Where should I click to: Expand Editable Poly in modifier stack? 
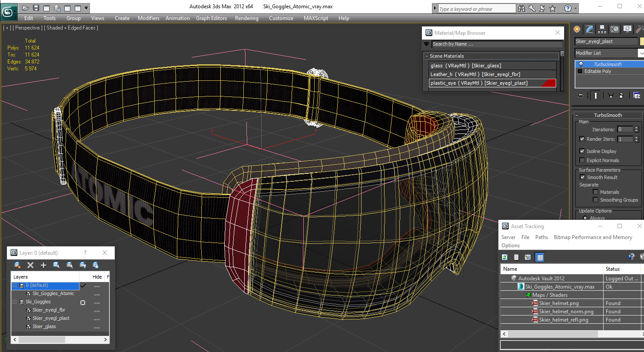(x=580, y=71)
